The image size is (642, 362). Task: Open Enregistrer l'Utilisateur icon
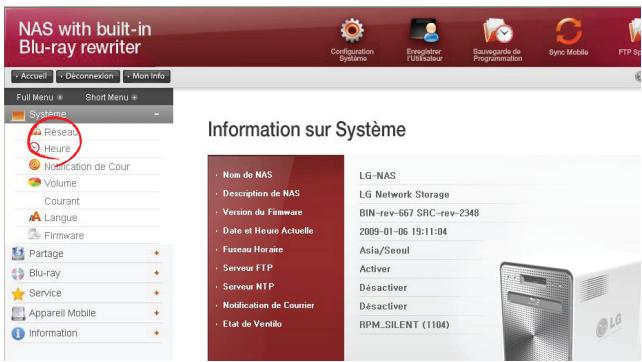425,31
